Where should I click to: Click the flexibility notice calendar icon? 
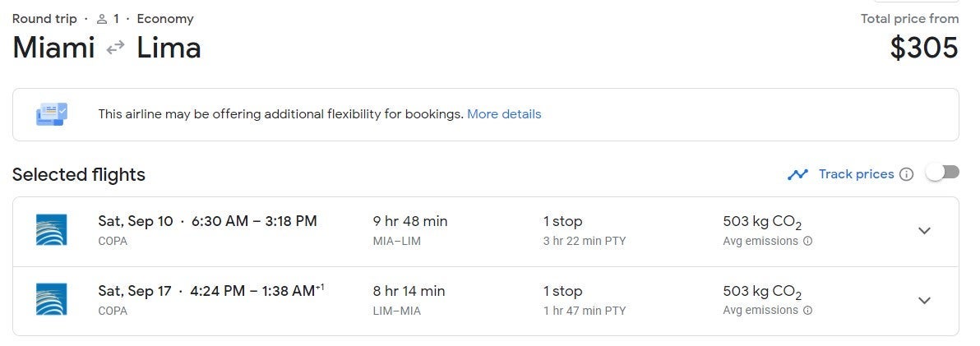tap(52, 114)
